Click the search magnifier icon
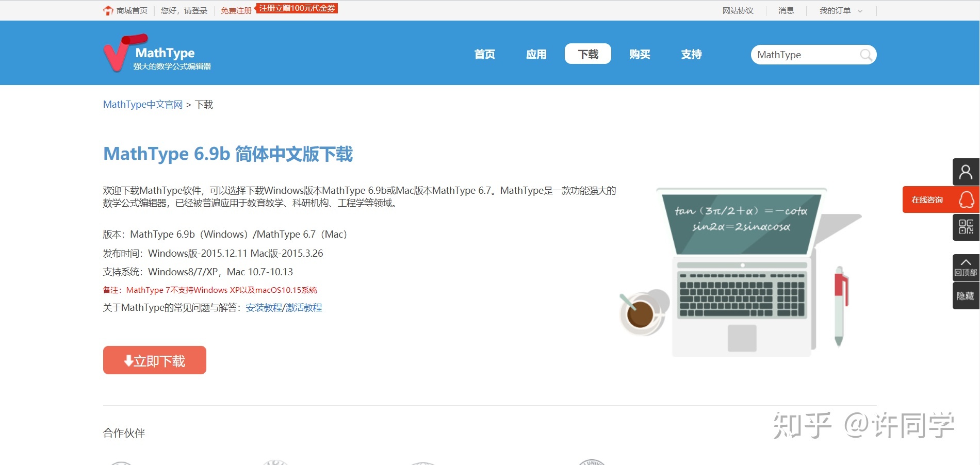Image resolution: width=980 pixels, height=465 pixels. coord(867,55)
